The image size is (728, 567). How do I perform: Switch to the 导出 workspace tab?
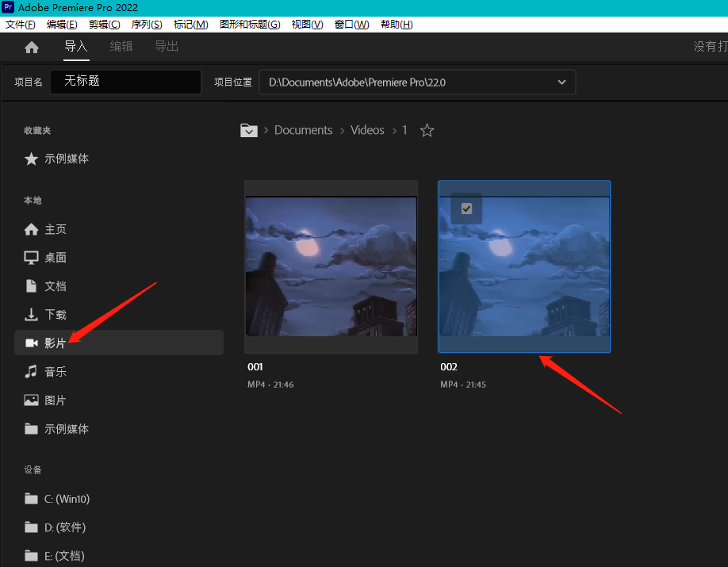[x=167, y=47]
